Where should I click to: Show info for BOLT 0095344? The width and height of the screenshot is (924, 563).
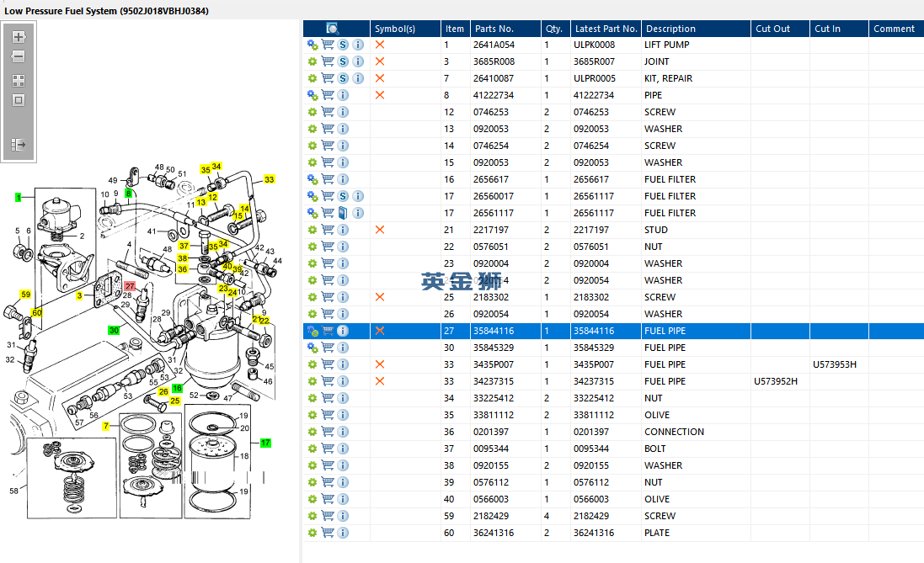tap(343, 449)
